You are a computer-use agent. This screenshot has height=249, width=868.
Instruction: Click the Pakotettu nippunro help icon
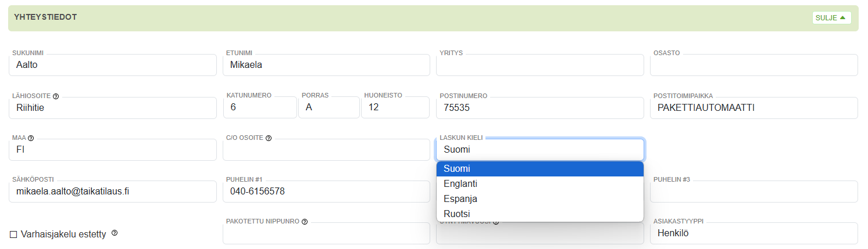tap(305, 222)
